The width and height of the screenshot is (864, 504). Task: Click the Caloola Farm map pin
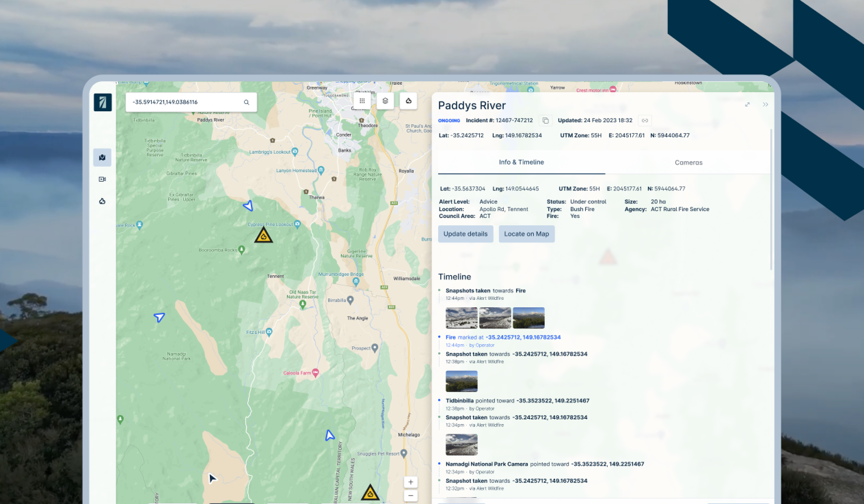[315, 373]
